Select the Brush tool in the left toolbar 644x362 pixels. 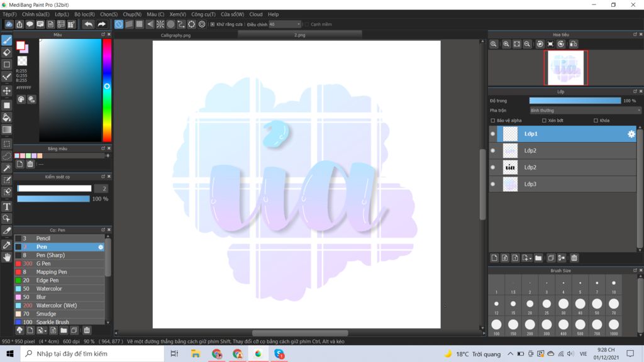pos(6,40)
